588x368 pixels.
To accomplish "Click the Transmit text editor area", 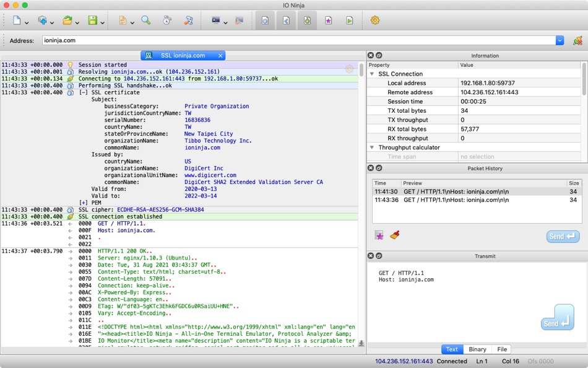I will [x=477, y=302].
